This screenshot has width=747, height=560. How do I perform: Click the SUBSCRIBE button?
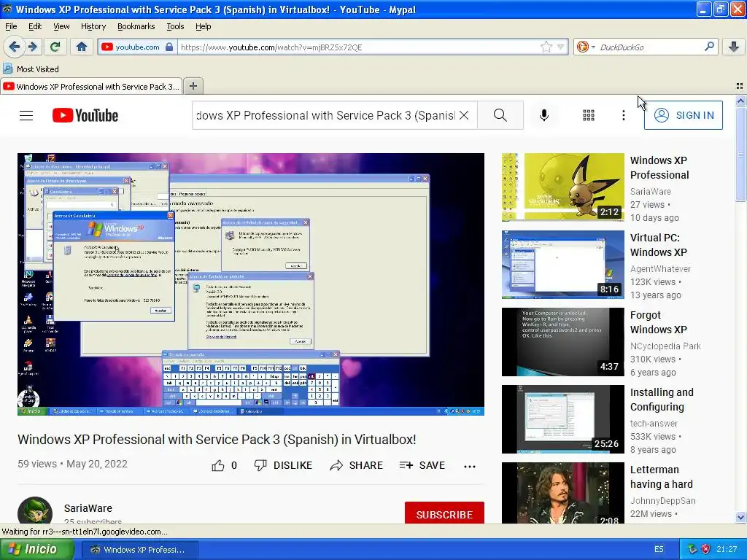click(x=444, y=513)
